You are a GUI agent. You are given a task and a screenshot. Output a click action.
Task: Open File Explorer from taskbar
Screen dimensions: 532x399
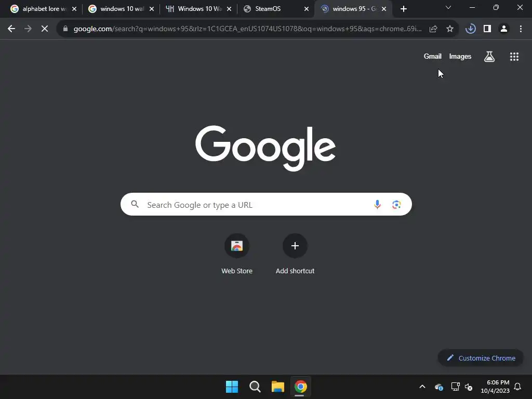click(277, 387)
